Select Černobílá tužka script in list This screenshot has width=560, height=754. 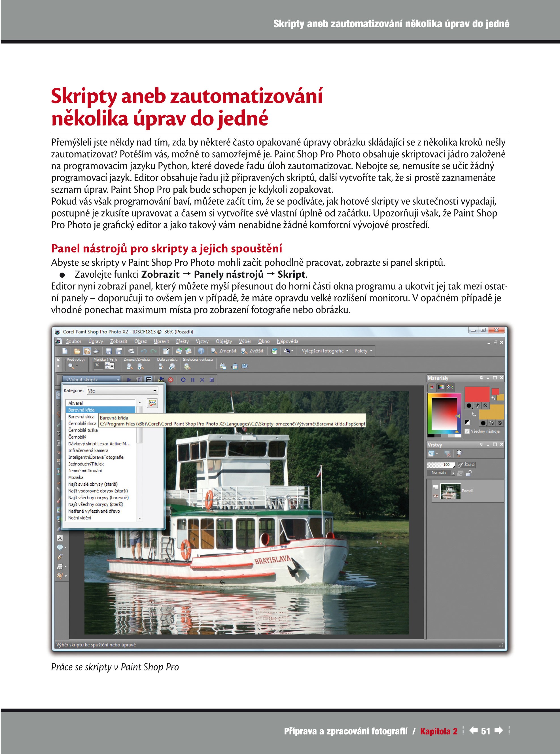tap(83, 430)
